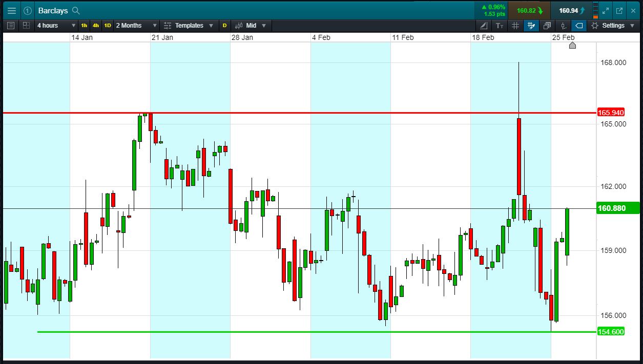Select the 4h quick interval button

click(x=96, y=26)
